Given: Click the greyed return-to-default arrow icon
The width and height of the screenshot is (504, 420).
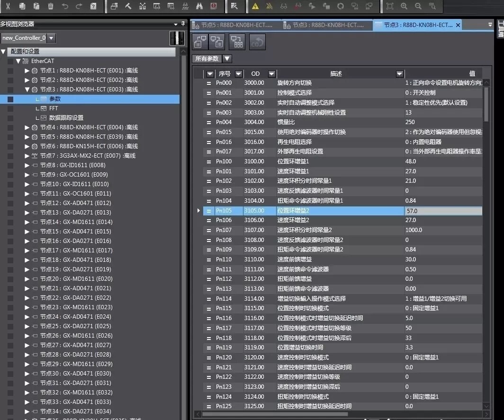Looking at the screenshot, I should tap(257, 42).
